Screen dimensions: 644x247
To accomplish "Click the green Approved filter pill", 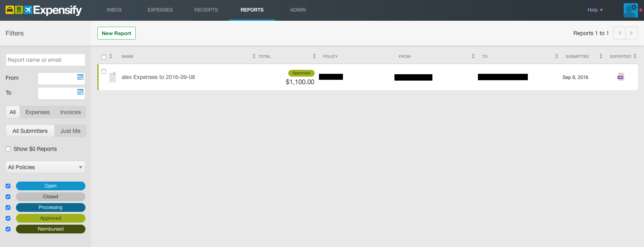I will pyautogui.click(x=51, y=218).
